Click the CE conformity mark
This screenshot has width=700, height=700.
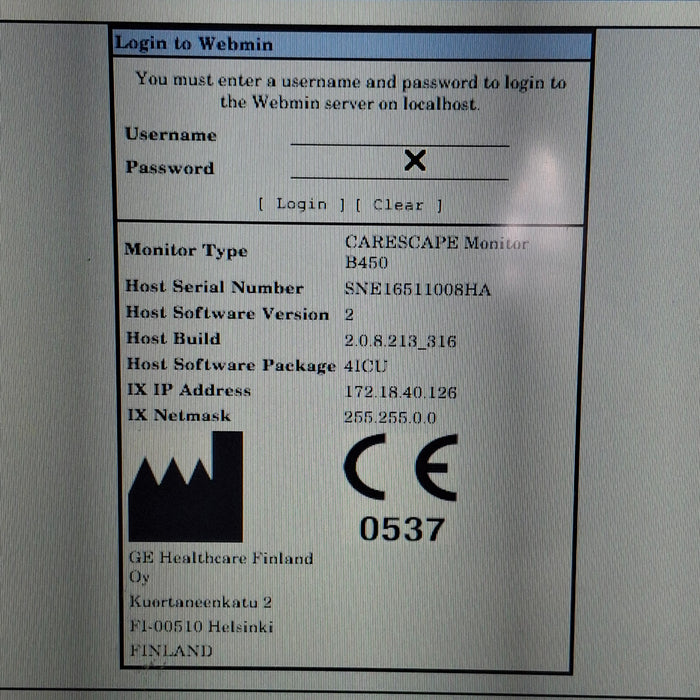[x=400, y=467]
